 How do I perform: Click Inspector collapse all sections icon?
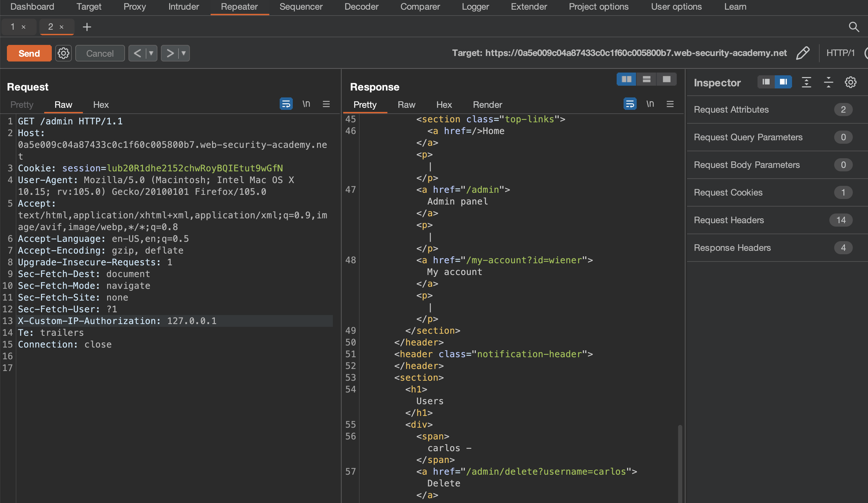(x=828, y=82)
